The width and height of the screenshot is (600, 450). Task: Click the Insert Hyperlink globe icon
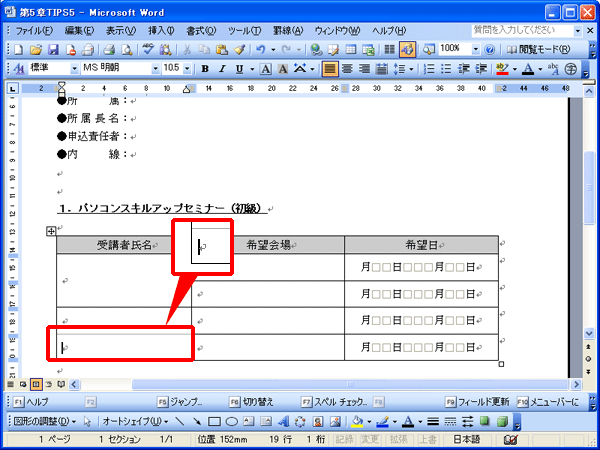pos(316,50)
